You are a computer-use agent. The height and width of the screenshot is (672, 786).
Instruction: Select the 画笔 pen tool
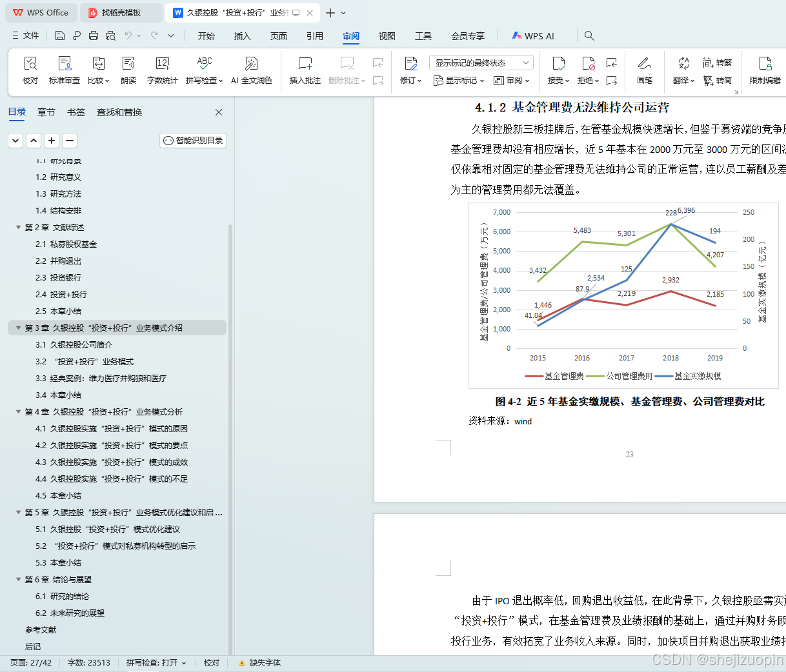coord(645,70)
